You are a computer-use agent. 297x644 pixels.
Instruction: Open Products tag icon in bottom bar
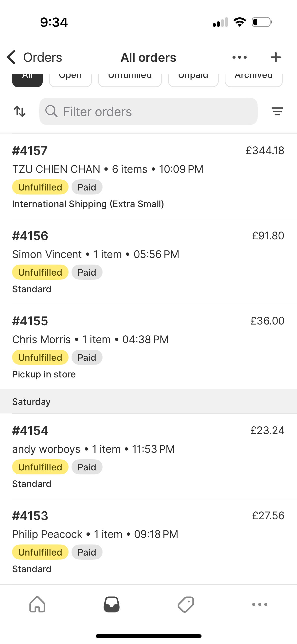click(x=186, y=604)
